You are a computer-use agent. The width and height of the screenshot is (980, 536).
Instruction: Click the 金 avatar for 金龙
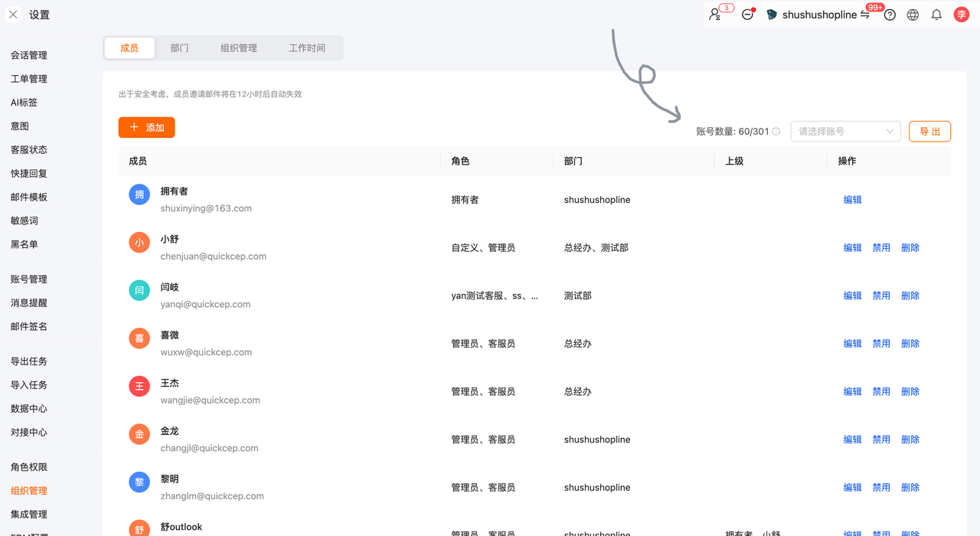point(139,435)
